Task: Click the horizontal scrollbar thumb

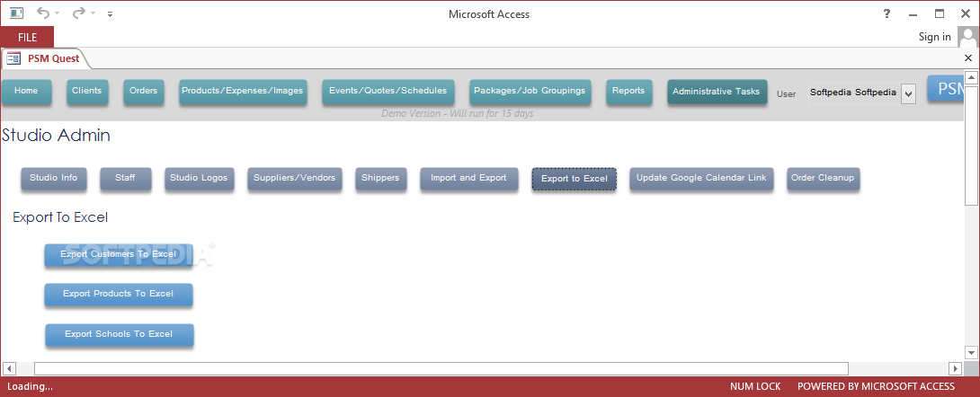Action: pos(441,368)
